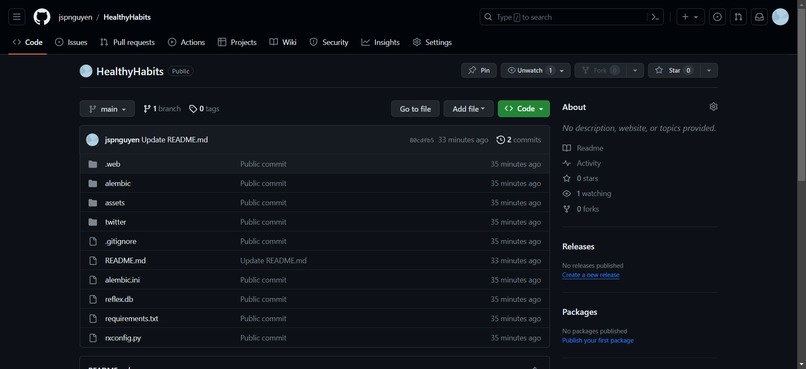Open the Update README.md commit message
The image size is (806, 369).
[175, 140]
